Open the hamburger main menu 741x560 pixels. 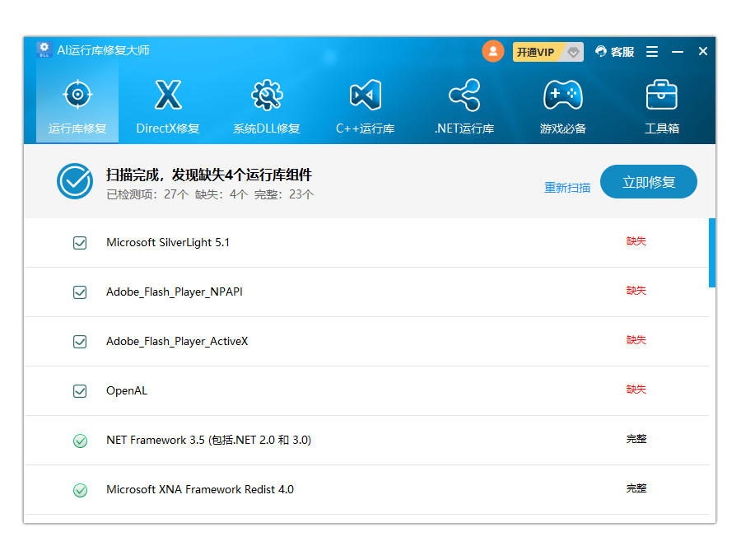pyautogui.click(x=652, y=52)
